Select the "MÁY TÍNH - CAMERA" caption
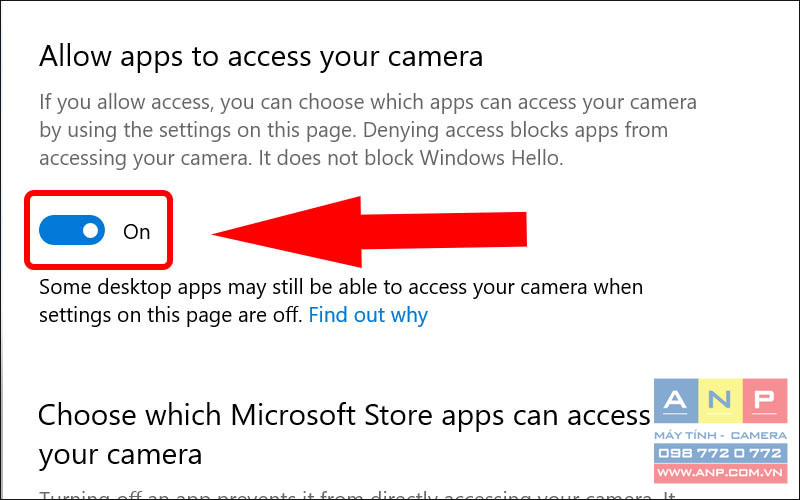 tap(720, 436)
